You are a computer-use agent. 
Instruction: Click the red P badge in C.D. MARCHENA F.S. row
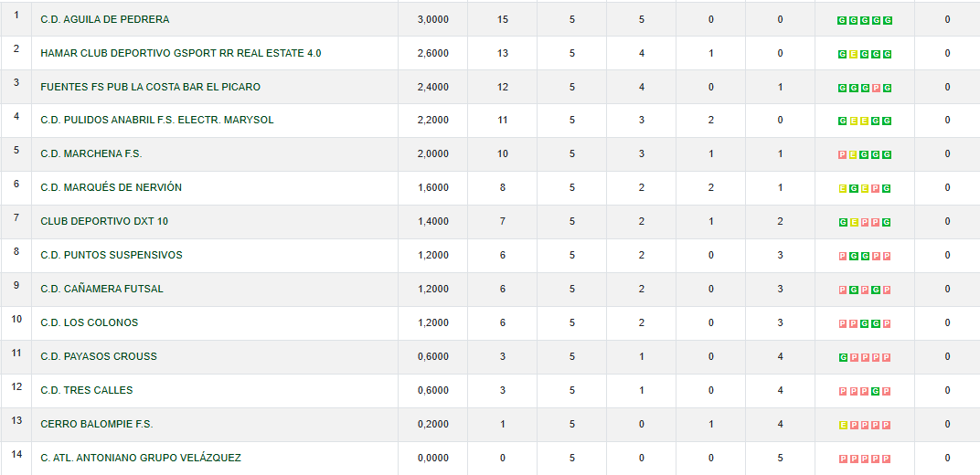pos(842,155)
